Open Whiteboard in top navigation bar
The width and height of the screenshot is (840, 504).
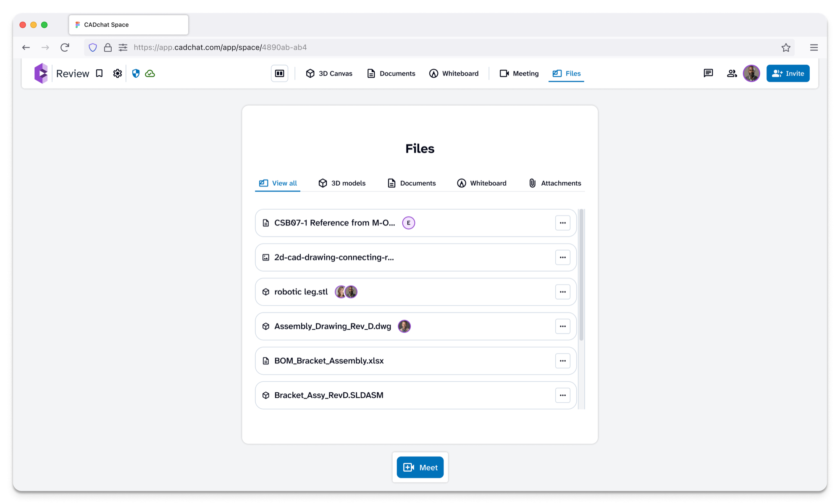point(454,73)
